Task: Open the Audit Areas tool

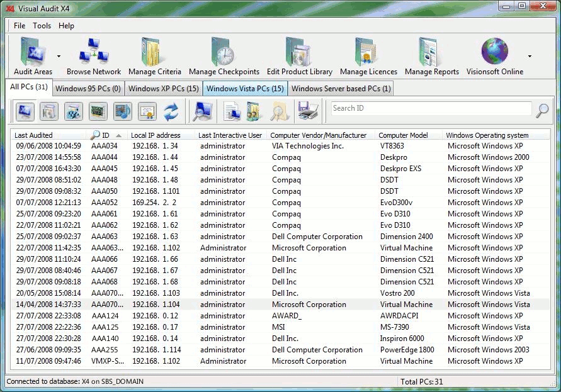Action: point(33,56)
